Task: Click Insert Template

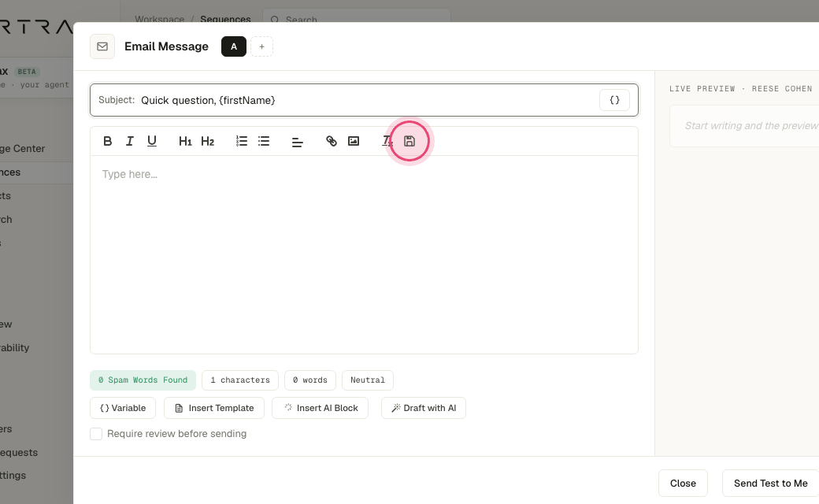Action: pos(214,408)
